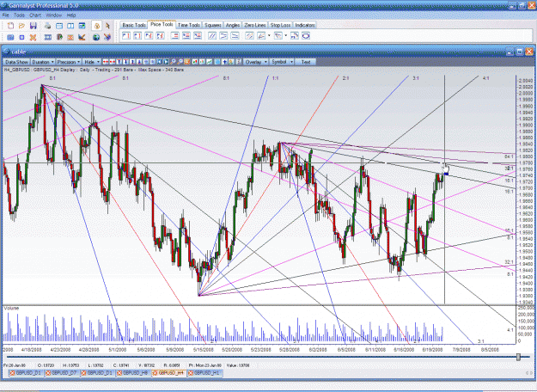Screen dimensions: 537x392
Task: Click the "cable" chart window title
Action: coord(19,52)
